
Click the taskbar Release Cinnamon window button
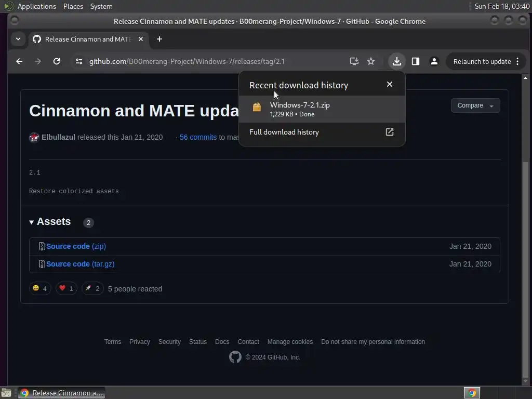pyautogui.click(x=62, y=393)
